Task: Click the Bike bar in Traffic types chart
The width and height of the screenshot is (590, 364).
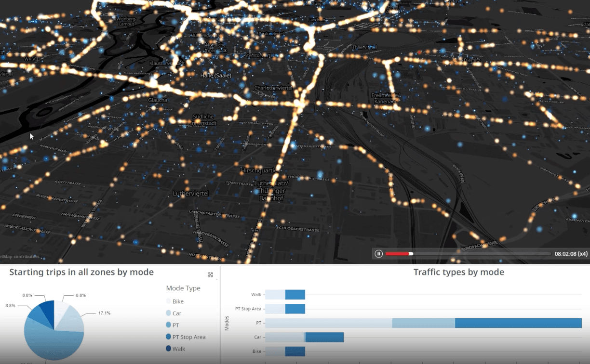Action: point(285,351)
